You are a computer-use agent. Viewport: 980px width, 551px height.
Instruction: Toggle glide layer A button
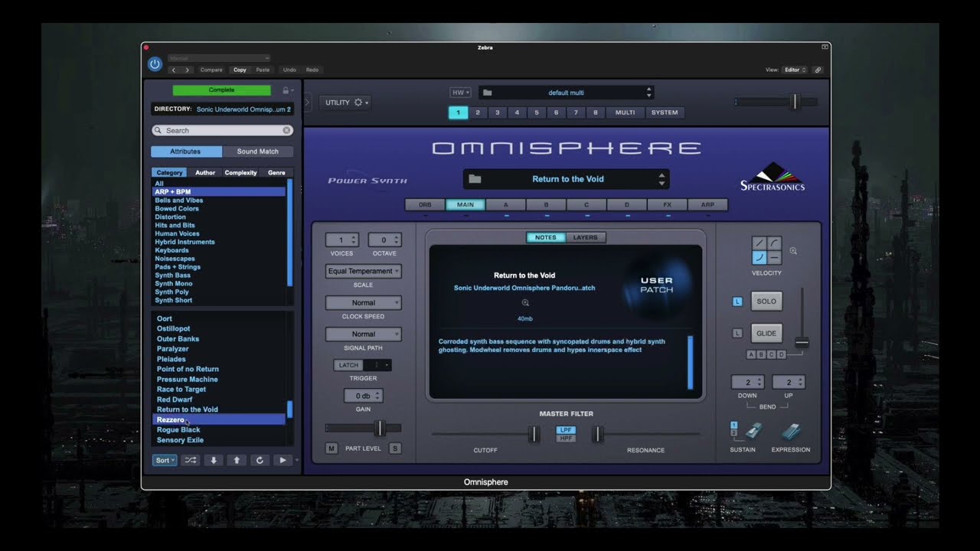point(751,354)
